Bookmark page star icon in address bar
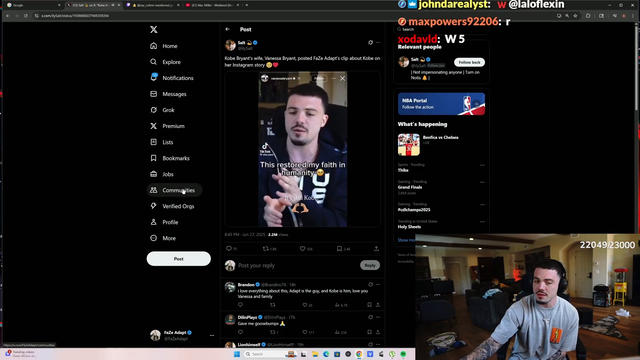The width and height of the screenshot is (640, 360). pyautogui.click(x=576, y=16)
